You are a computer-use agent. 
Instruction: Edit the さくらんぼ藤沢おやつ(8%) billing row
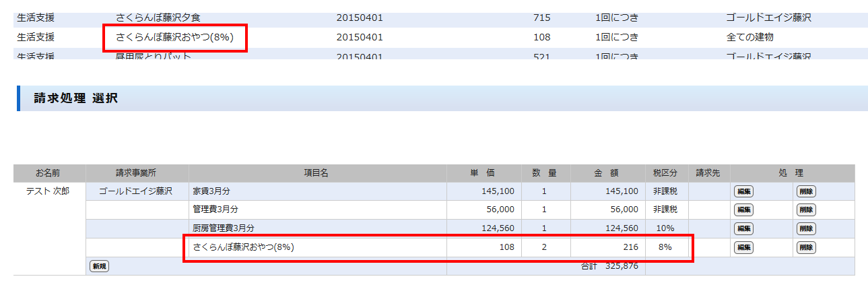tap(744, 247)
